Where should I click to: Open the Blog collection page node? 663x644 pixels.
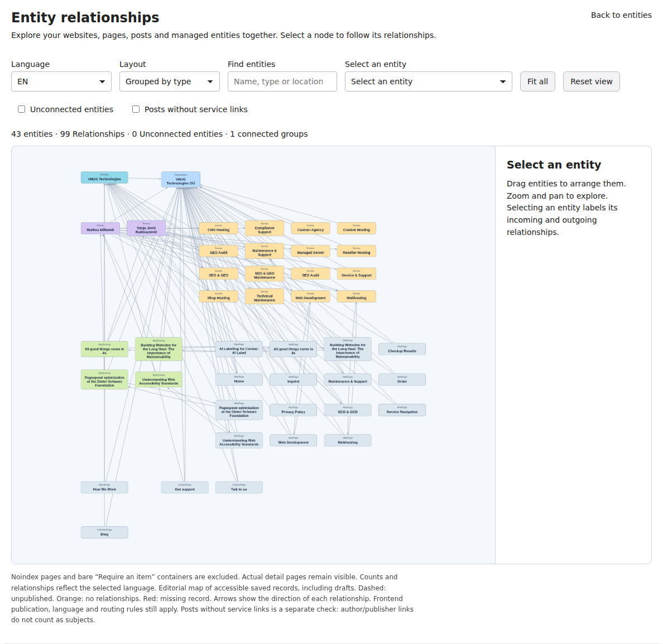pyautogui.click(x=104, y=532)
